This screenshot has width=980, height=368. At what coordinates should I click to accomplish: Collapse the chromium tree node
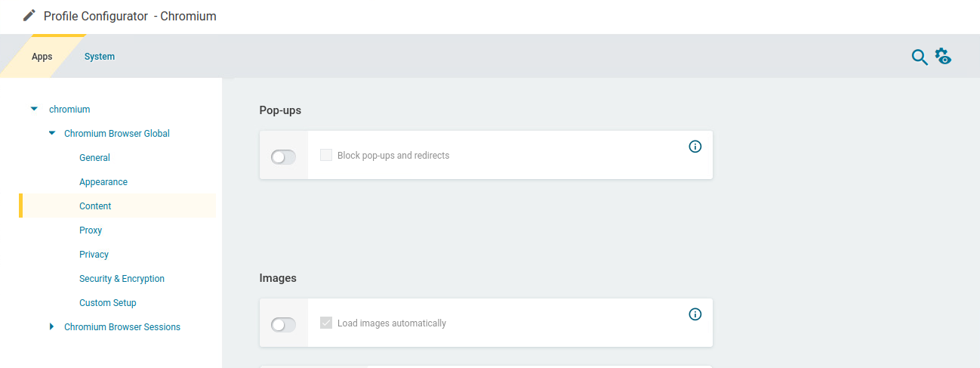[x=34, y=110]
